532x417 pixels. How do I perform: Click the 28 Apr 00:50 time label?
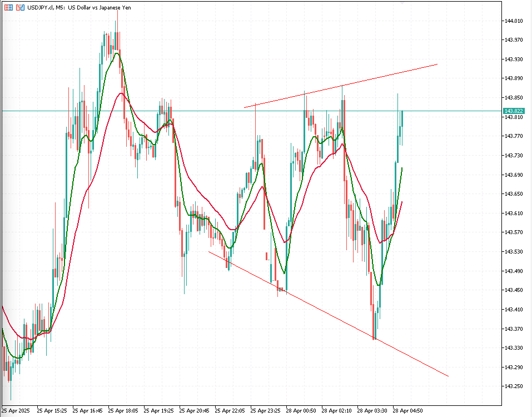tap(301, 410)
